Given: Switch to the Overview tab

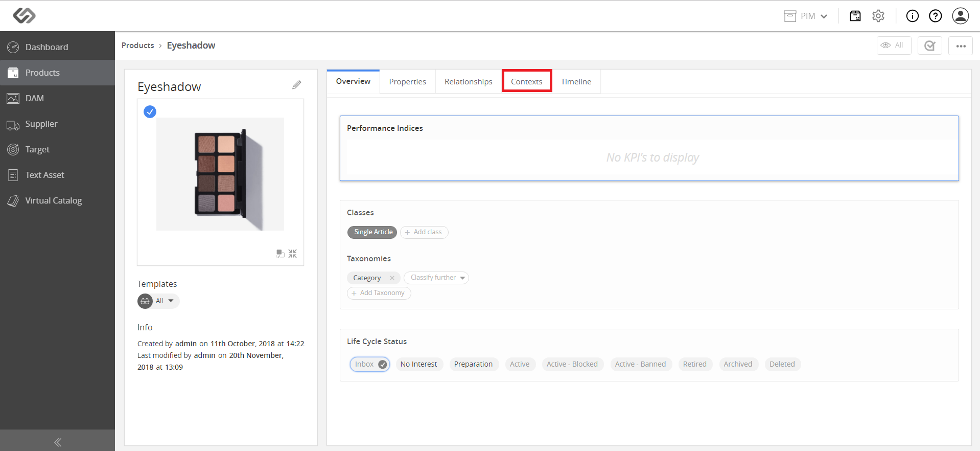Looking at the screenshot, I should pos(353,81).
